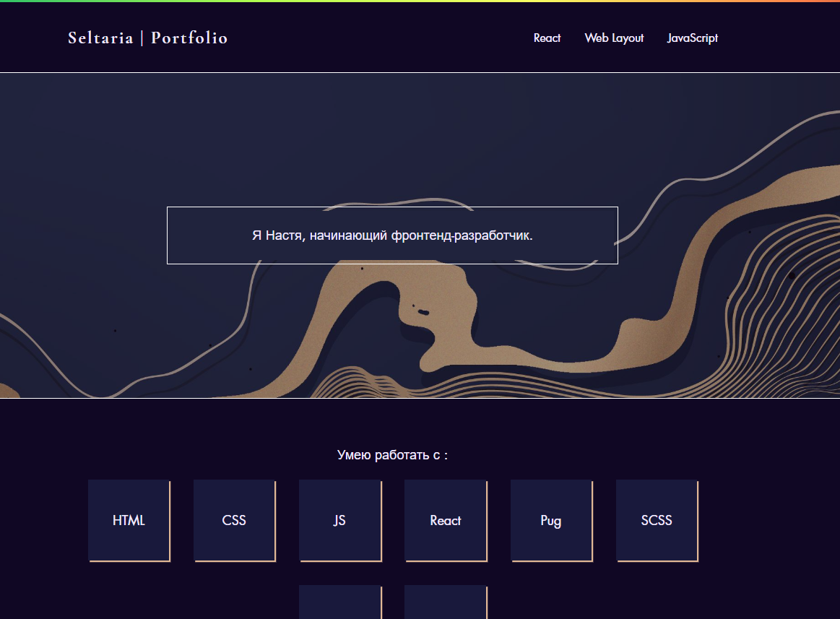Select the SCSS skill card
The image size is (840, 619).
point(656,519)
